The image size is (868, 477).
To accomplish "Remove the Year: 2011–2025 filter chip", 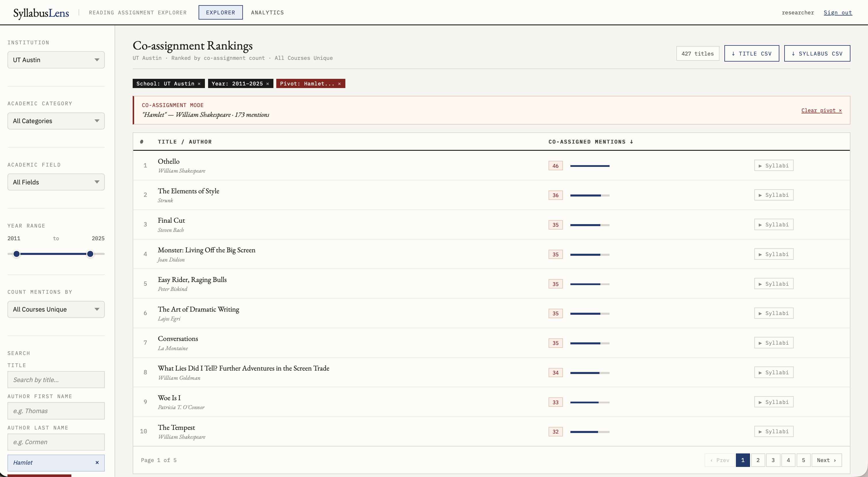I will tap(268, 83).
